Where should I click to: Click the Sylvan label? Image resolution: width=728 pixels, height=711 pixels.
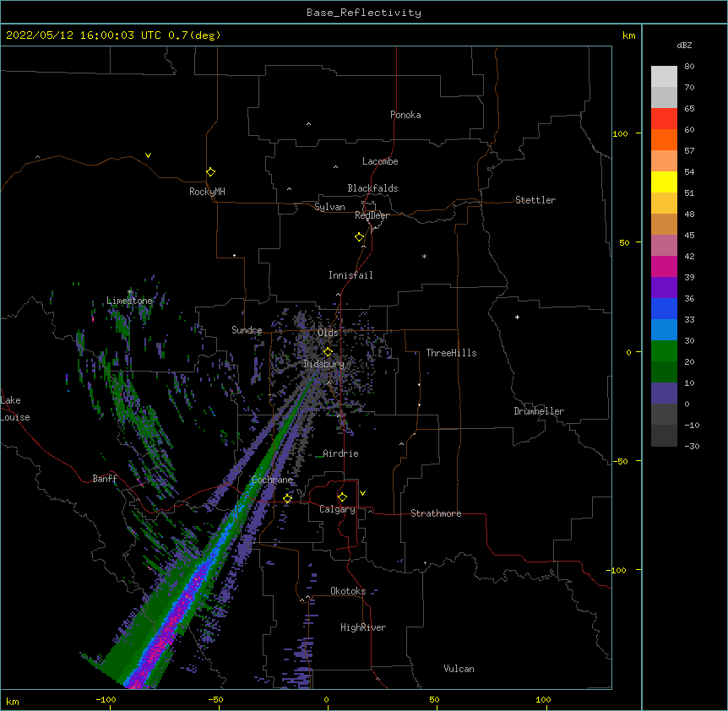329,207
